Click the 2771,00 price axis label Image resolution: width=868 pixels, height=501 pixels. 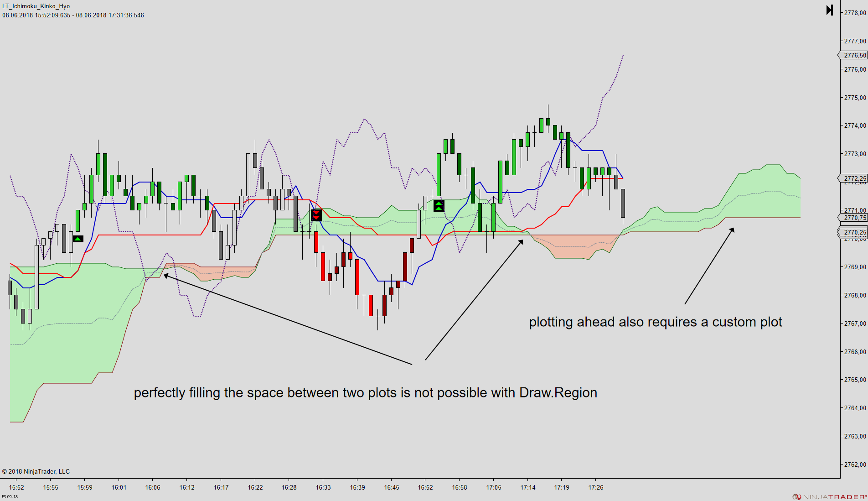[855, 210]
